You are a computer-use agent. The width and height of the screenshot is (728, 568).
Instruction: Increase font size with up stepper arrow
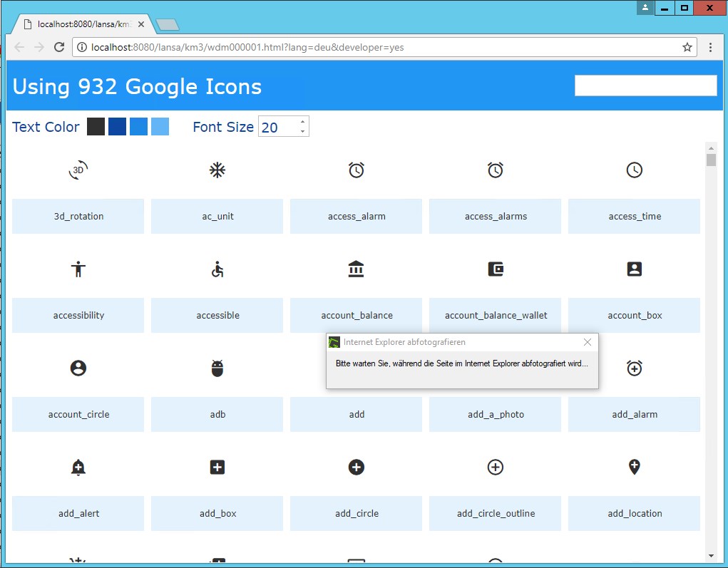point(303,121)
